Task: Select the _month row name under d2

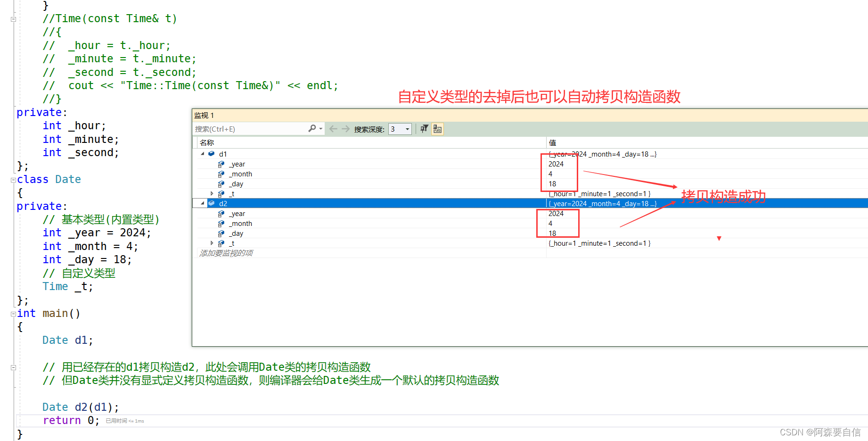Action: [240, 224]
